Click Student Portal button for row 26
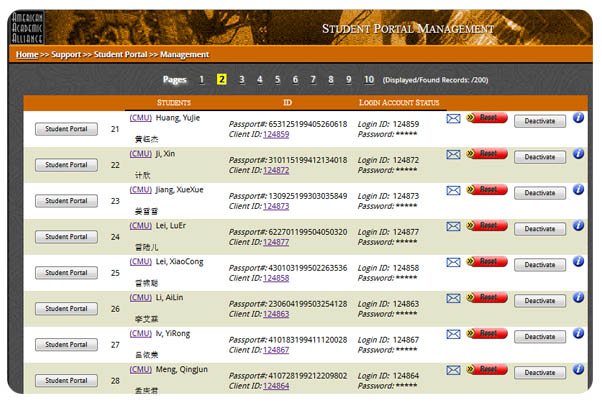This screenshot has height=402, width=602. coord(66,309)
